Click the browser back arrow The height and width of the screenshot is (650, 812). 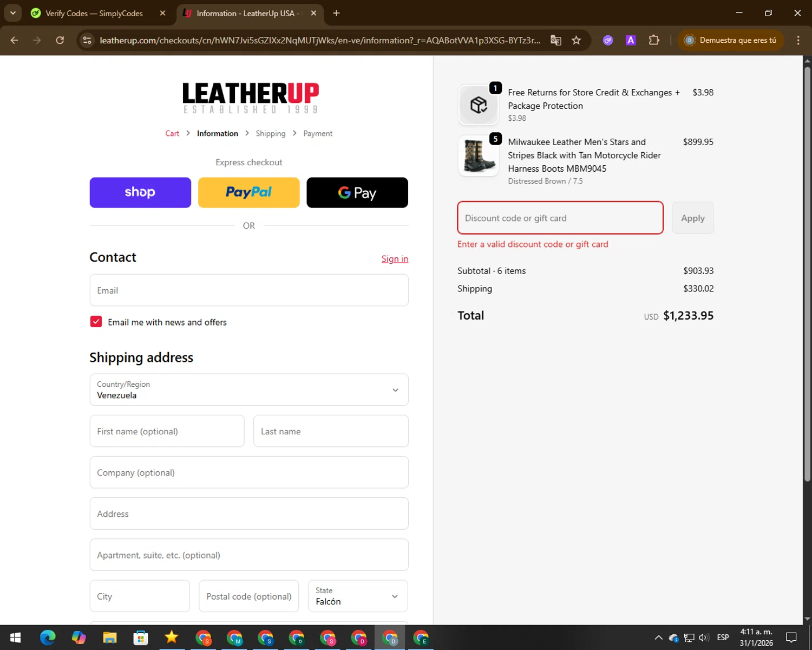pyautogui.click(x=15, y=40)
